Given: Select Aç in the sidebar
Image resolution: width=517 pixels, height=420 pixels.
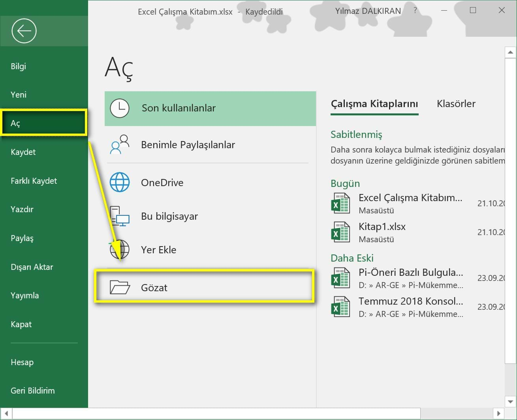Looking at the screenshot, I should [x=44, y=123].
